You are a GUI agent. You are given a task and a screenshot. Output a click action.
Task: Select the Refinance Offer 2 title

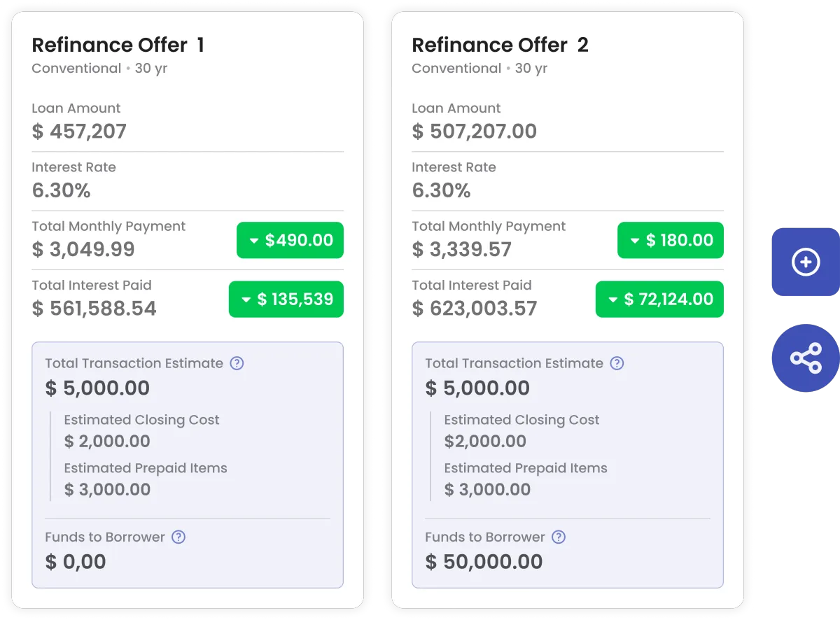click(500, 45)
